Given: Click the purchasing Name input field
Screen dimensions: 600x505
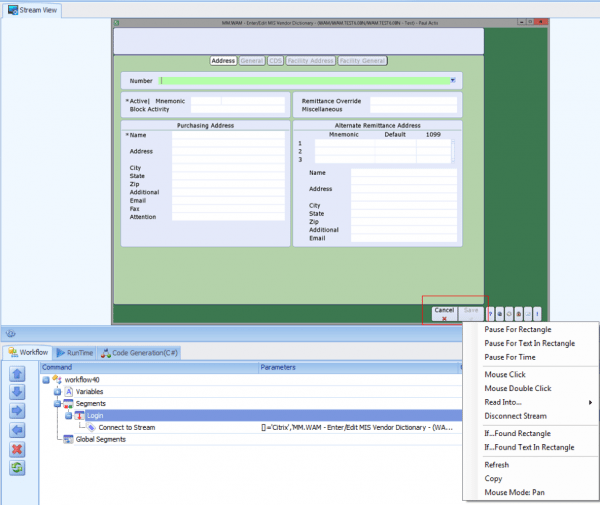Looking at the screenshot, I should coord(229,134).
